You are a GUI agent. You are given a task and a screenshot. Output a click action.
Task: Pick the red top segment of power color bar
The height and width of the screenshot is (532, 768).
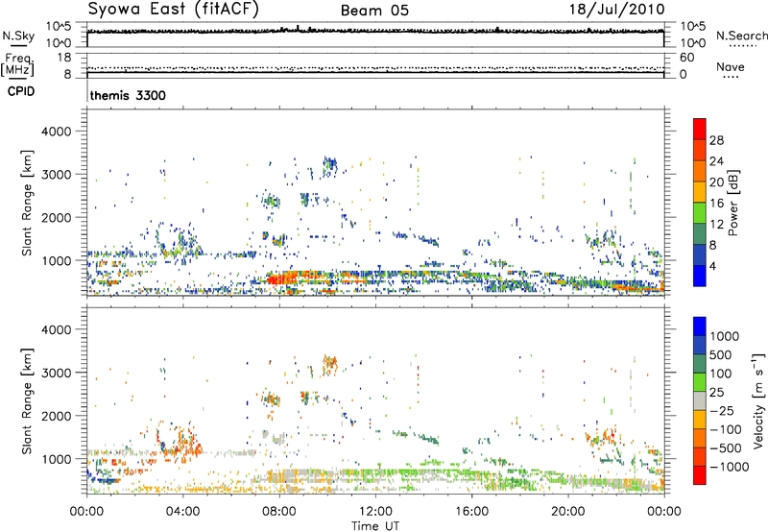pyautogui.click(x=700, y=129)
